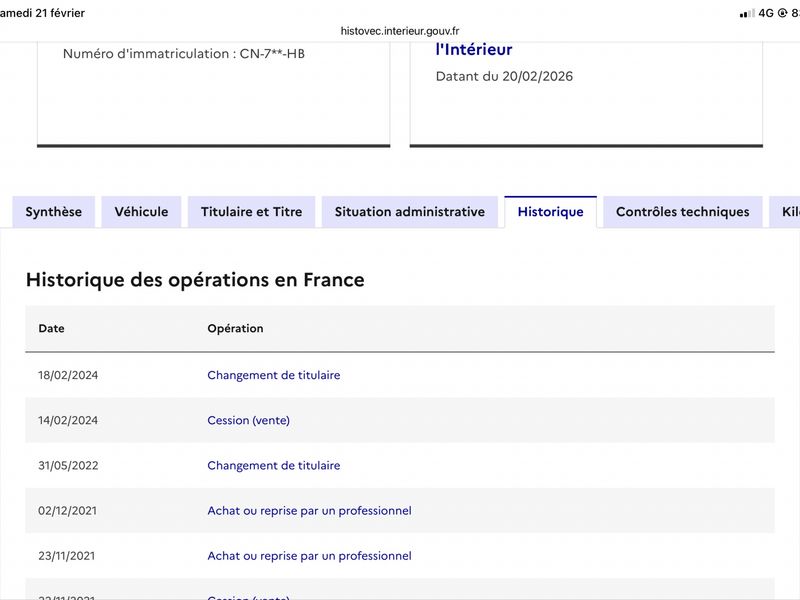The height and width of the screenshot is (600, 800).
Task: Click the Opération column header
Action: [x=235, y=329]
